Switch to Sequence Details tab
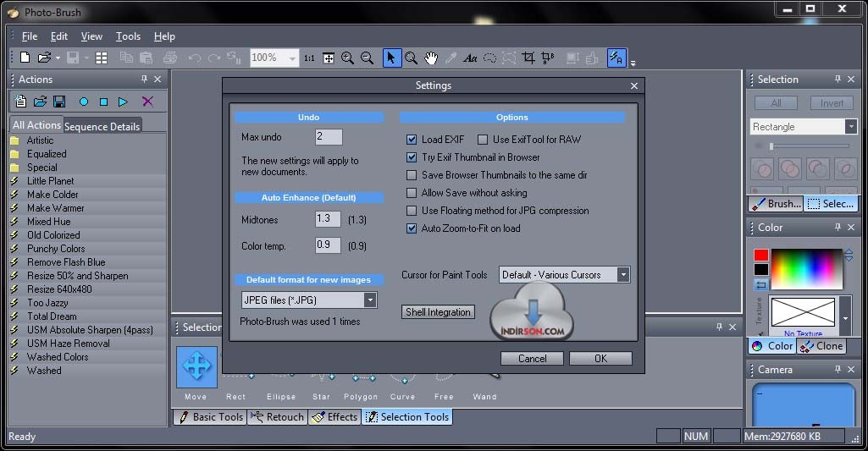 coord(102,126)
